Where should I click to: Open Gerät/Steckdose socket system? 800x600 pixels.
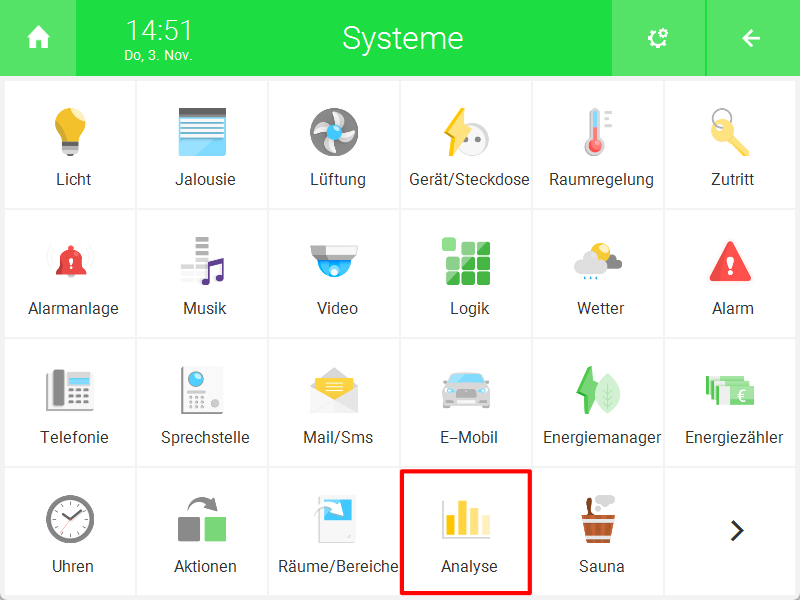point(466,145)
